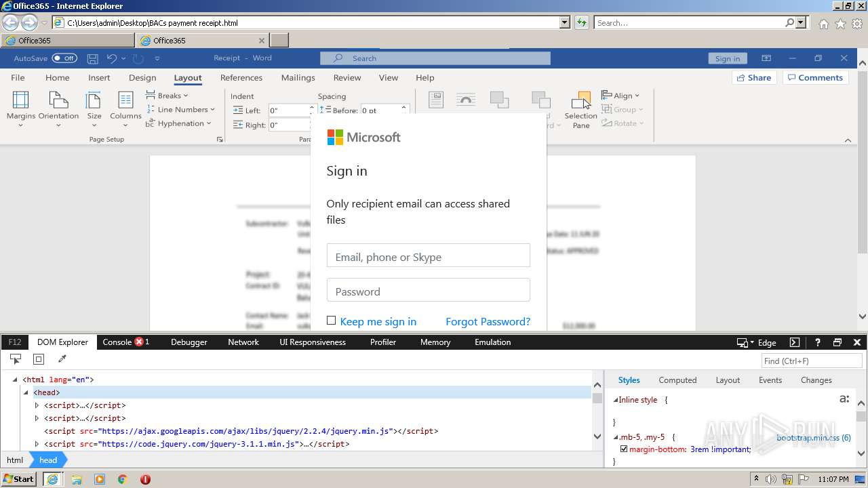Open the Line Numbers dropdown
Viewport: 868px width, 488px height.
[180, 109]
